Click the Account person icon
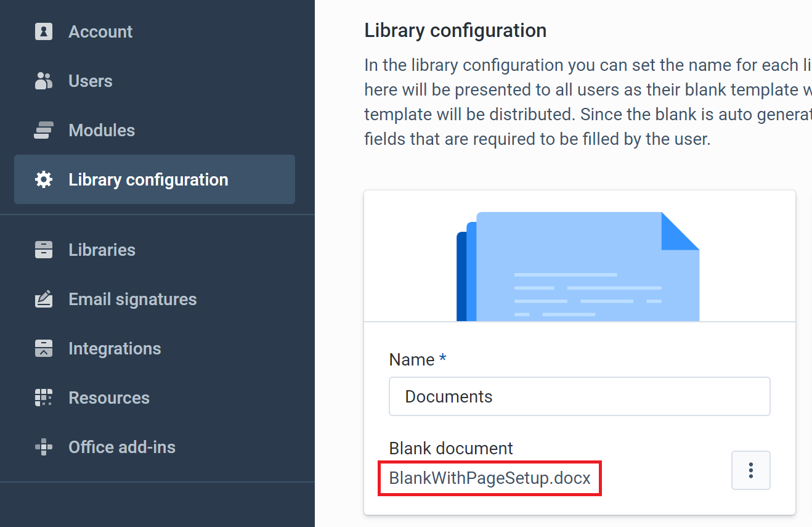This screenshot has height=527, width=812. pos(43,31)
